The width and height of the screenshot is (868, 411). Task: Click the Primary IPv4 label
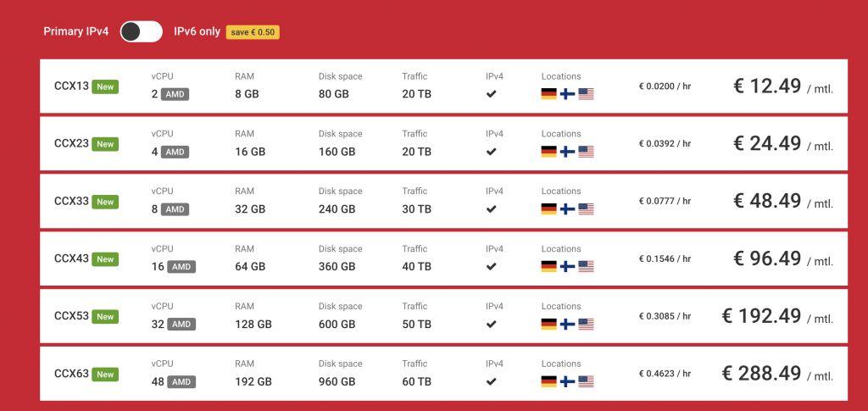click(x=75, y=31)
